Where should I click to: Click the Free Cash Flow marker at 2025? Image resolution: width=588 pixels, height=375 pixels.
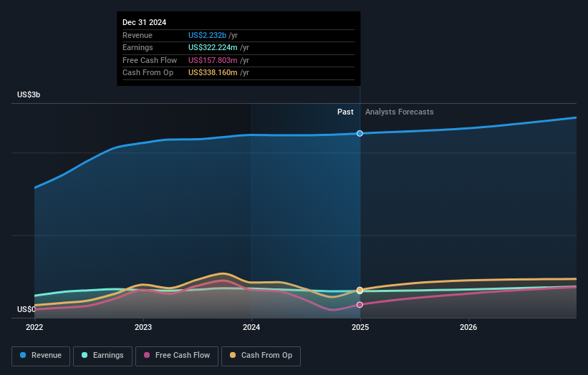[x=360, y=305]
